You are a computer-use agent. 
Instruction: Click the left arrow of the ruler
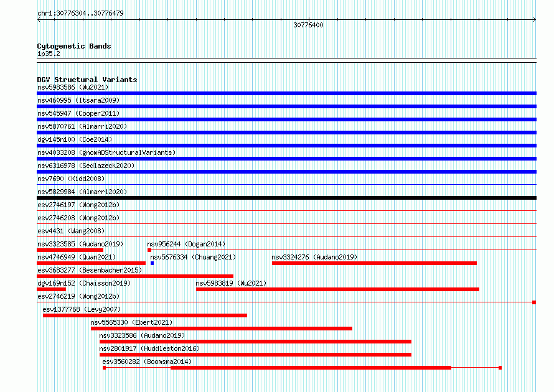pyautogui.click(x=39, y=20)
